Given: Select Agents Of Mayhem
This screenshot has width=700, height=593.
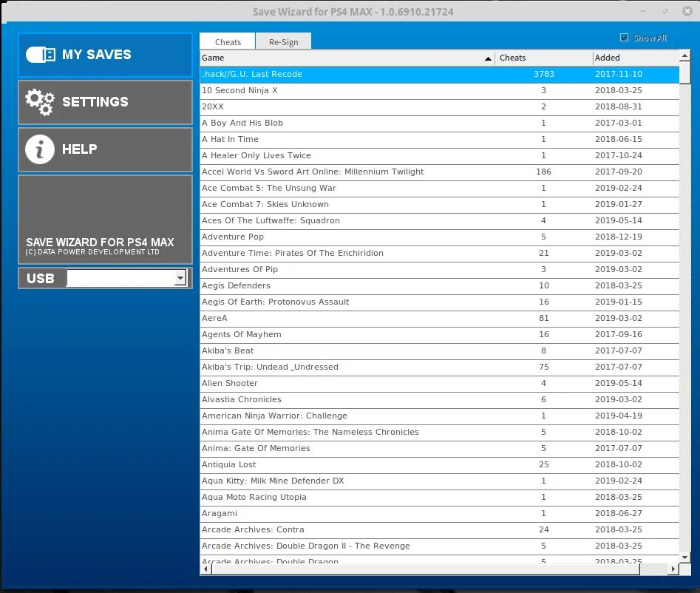Looking at the screenshot, I should 440,334.
